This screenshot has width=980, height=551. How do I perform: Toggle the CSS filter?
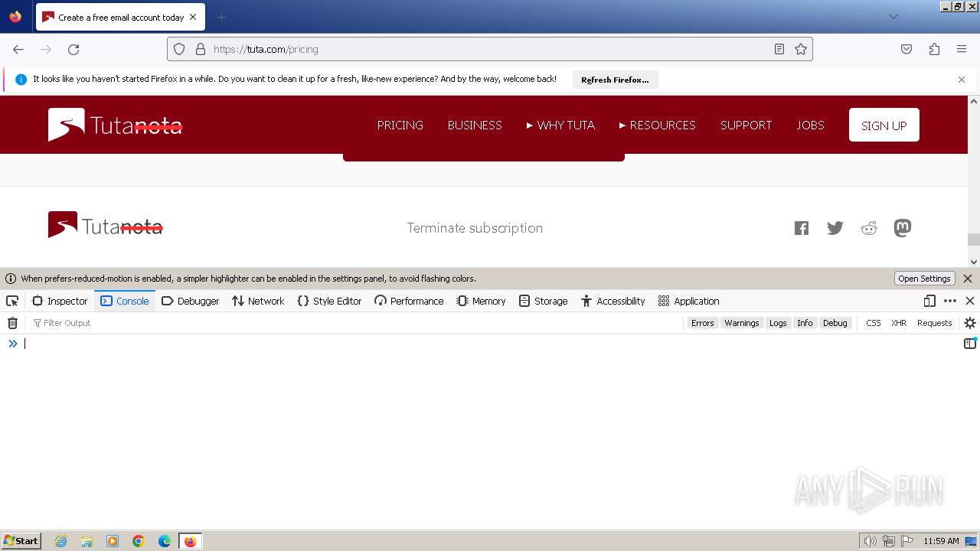pos(874,323)
